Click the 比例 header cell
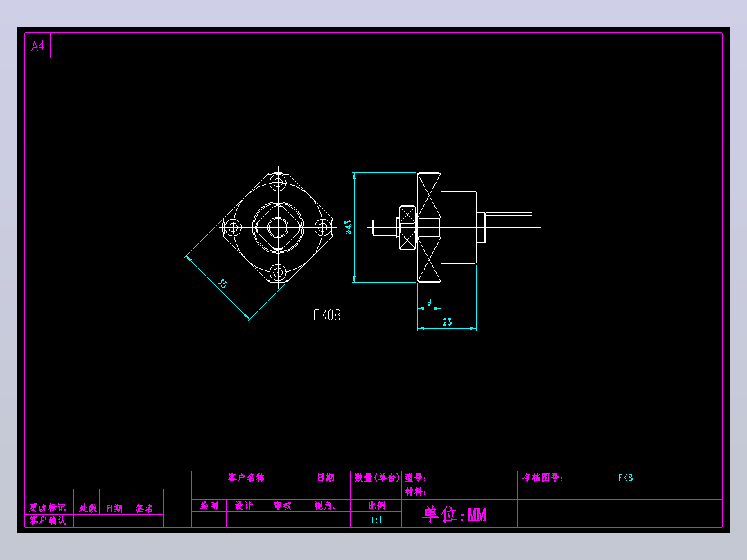747x560 pixels. (376, 506)
